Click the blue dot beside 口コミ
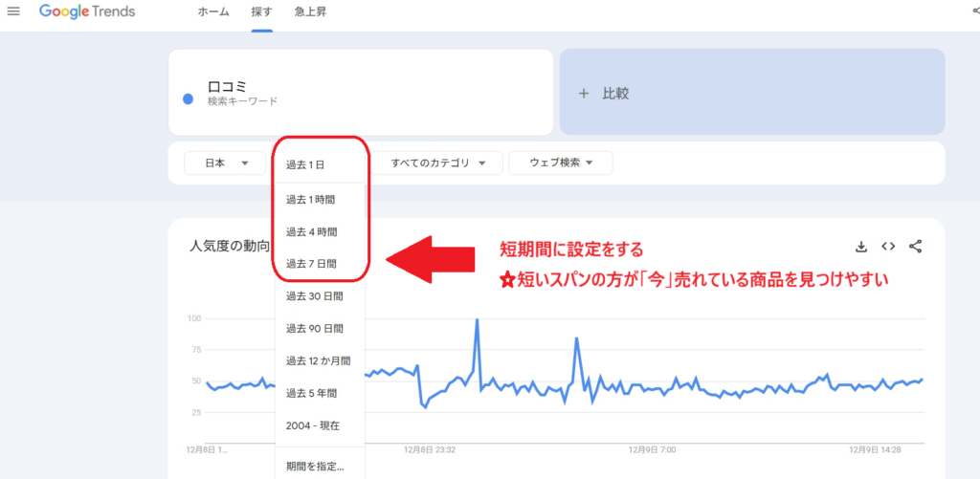980x479 pixels. [x=188, y=98]
